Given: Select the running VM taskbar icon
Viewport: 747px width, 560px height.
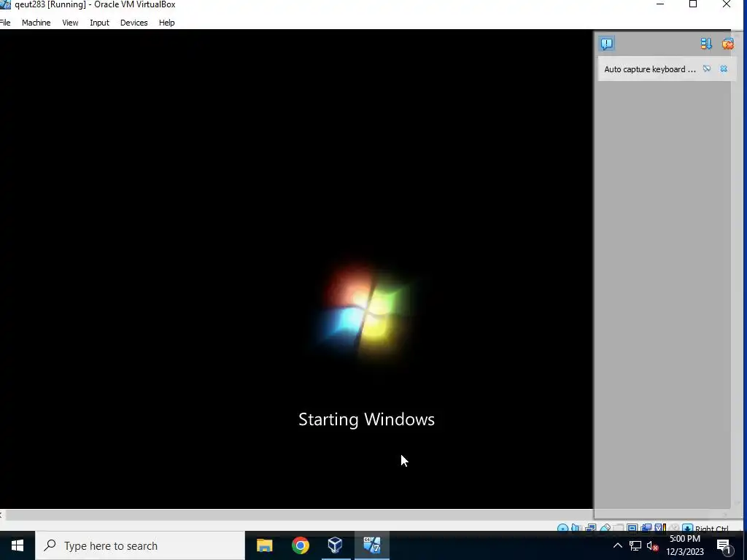Looking at the screenshot, I should (x=371, y=545).
